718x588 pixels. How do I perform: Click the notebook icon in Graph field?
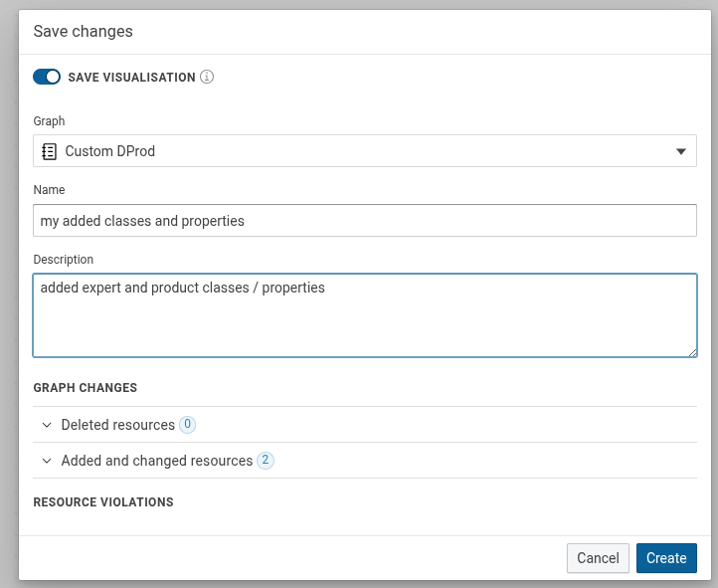point(49,151)
